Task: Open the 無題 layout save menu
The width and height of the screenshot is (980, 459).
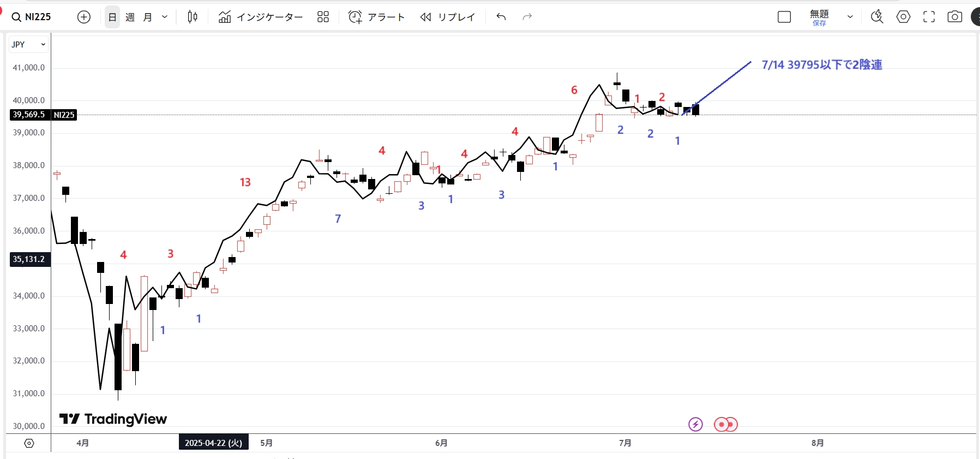Action: point(819,17)
